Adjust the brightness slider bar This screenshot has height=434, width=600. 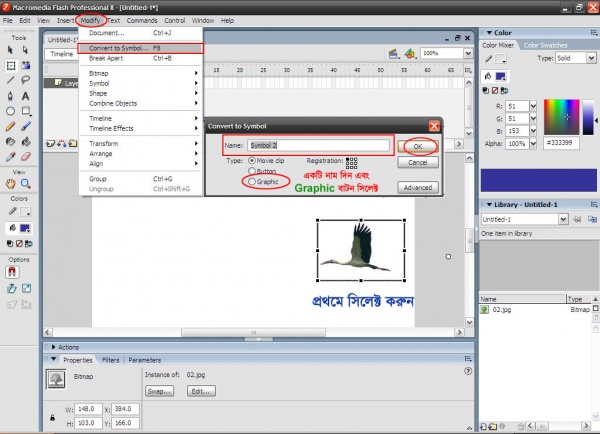tap(588, 117)
